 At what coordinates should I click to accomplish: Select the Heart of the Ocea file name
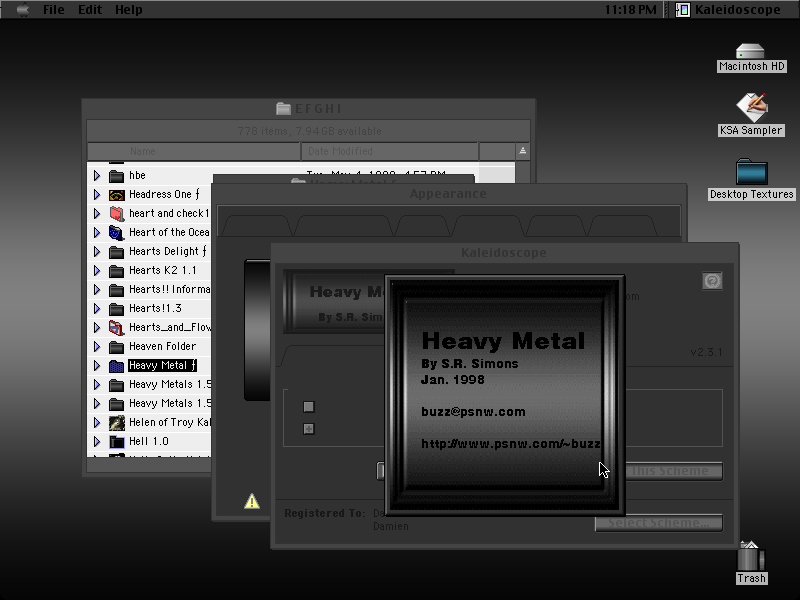pyautogui.click(x=169, y=232)
